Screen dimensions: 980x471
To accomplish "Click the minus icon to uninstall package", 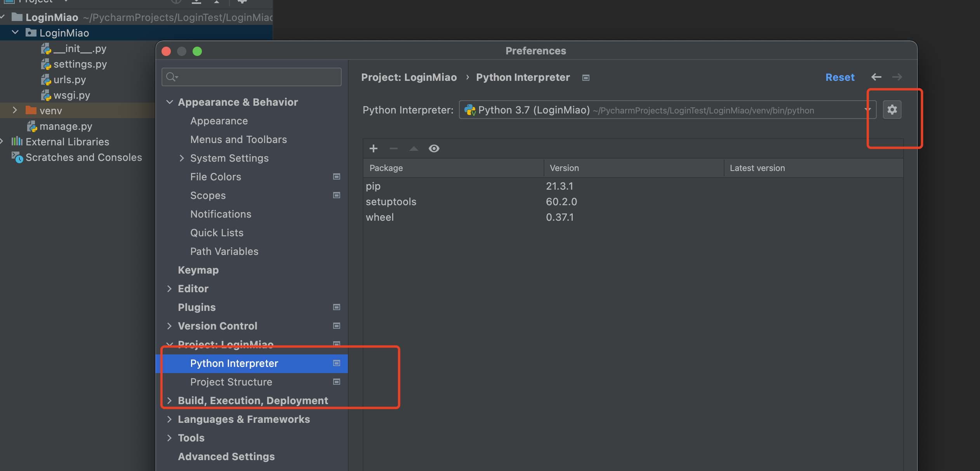I will [x=394, y=148].
